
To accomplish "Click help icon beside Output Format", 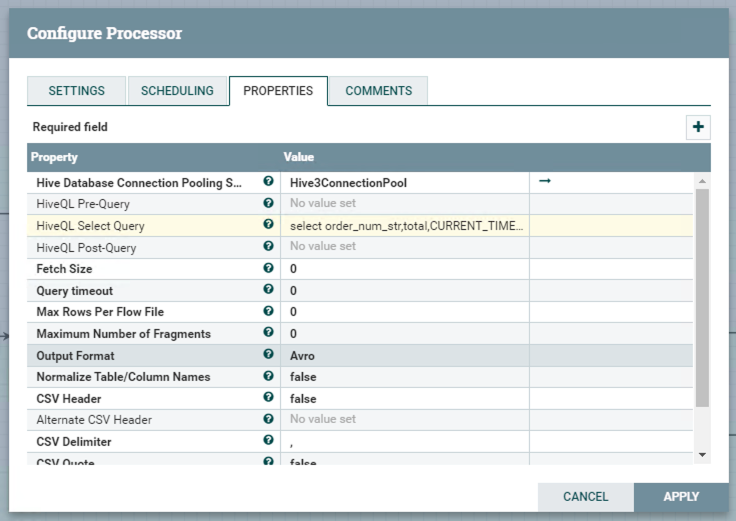I will (268, 355).
